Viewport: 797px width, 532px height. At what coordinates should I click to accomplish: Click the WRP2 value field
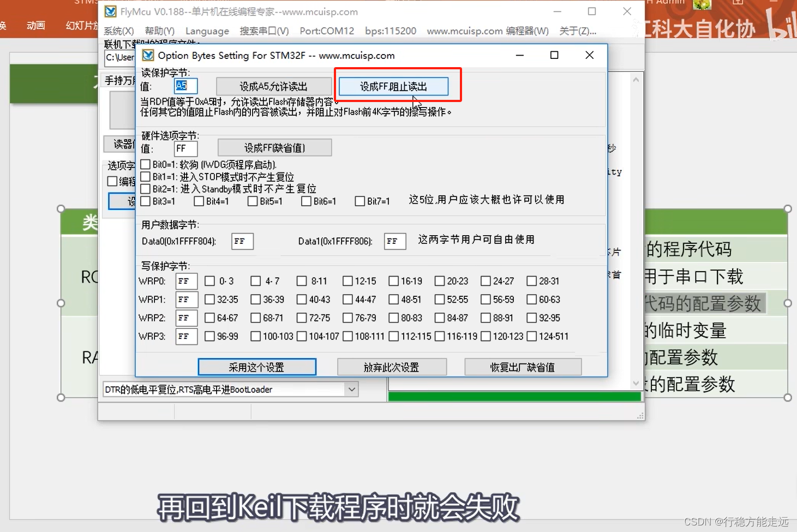click(x=187, y=318)
